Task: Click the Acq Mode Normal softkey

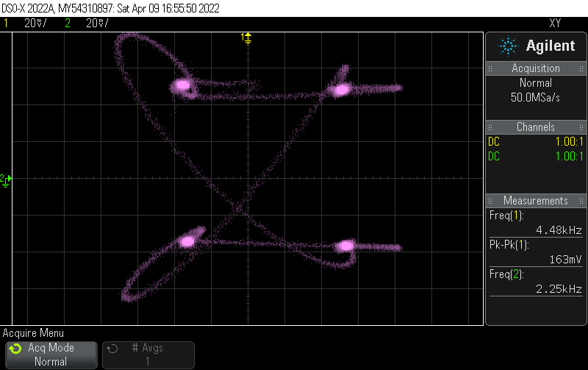Action: click(x=51, y=355)
